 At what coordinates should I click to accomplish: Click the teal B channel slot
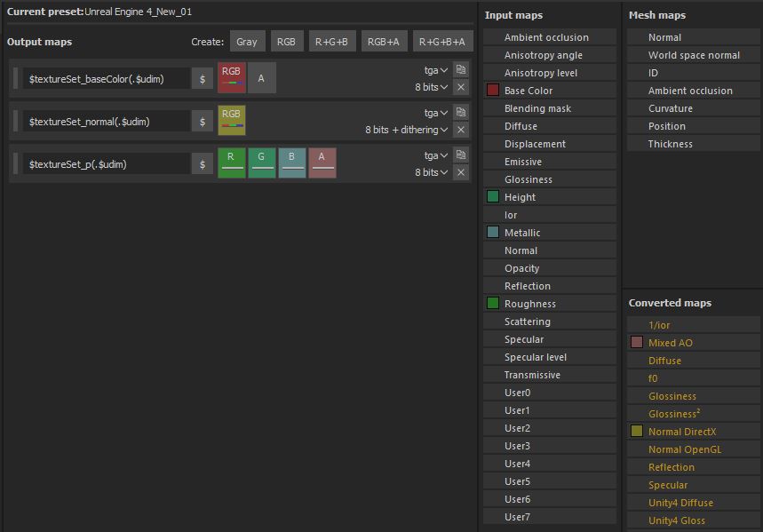(x=292, y=163)
